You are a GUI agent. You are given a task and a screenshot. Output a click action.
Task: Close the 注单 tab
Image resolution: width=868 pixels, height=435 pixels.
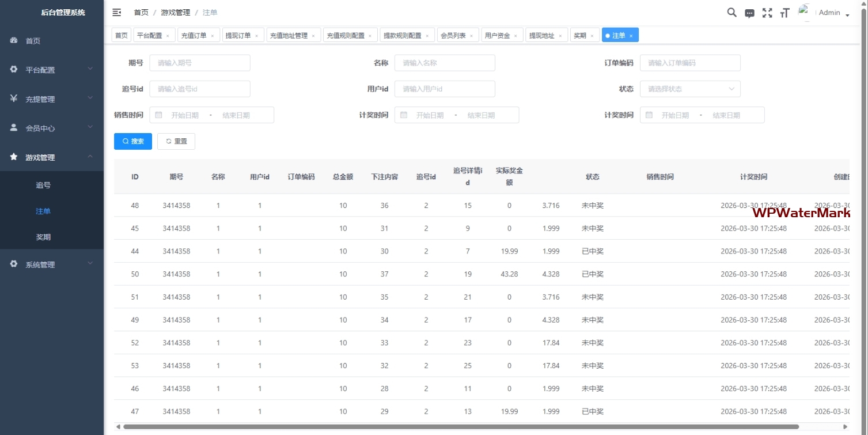[x=631, y=36]
